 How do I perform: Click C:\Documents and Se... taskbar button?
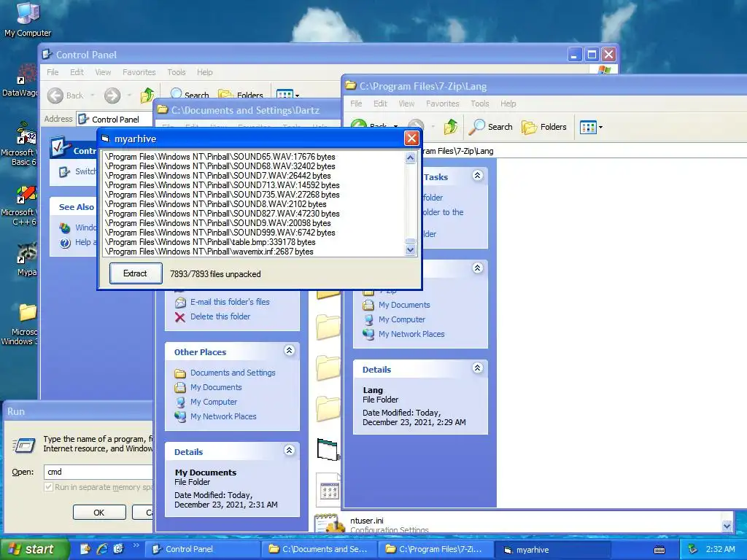[320, 549]
